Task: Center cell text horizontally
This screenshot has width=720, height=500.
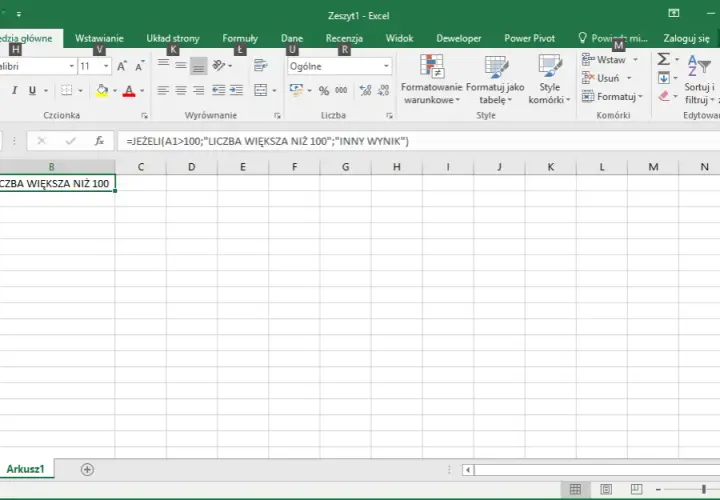Action: click(181, 90)
